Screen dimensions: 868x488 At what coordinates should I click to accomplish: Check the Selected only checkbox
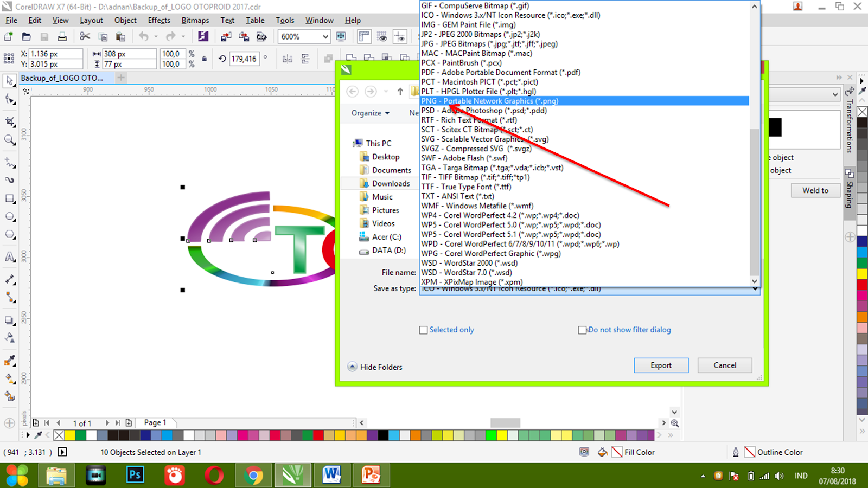pyautogui.click(x=423, y=330)
